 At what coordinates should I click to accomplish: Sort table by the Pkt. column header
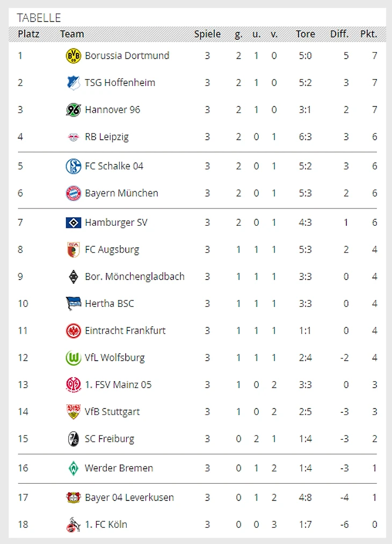pyautogui.click(x=368, y=34)
